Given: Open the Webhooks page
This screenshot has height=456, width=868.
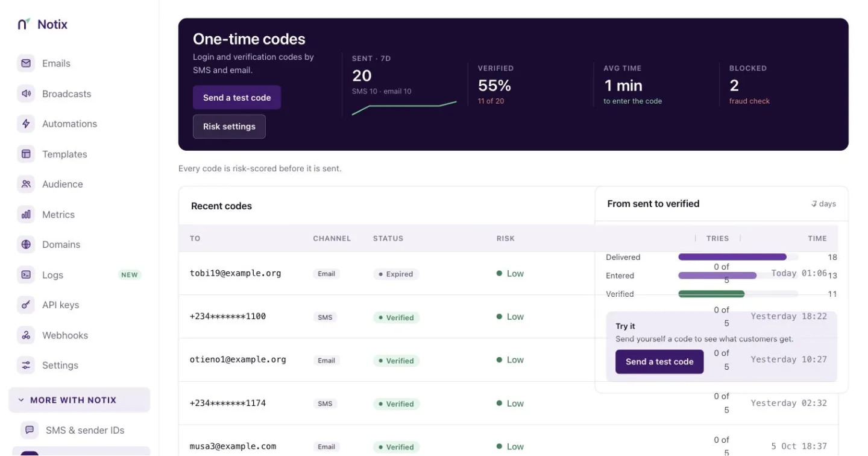Looking at the screenshot, I should [65, 335].
